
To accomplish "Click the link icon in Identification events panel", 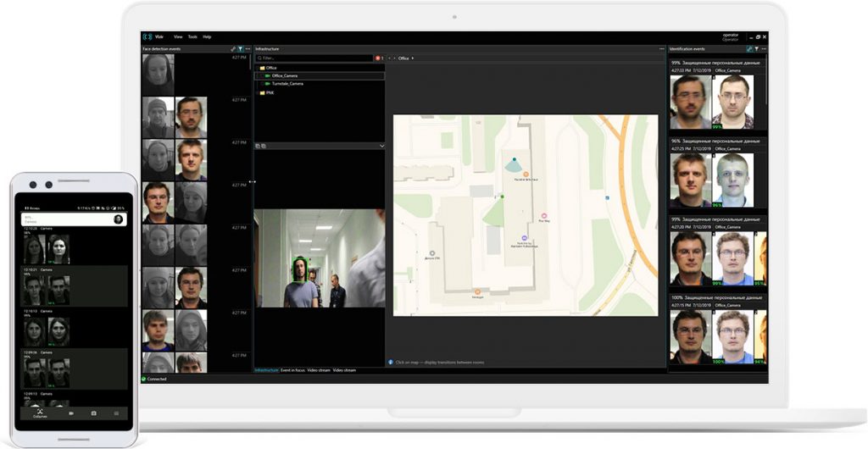I will click(x=748, y=49).
